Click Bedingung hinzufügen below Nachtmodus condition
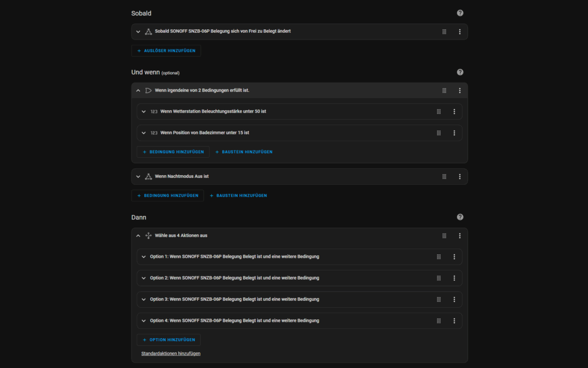Image resolution: width=588 pixels, height=368 pixels. (x=168, y=196)
